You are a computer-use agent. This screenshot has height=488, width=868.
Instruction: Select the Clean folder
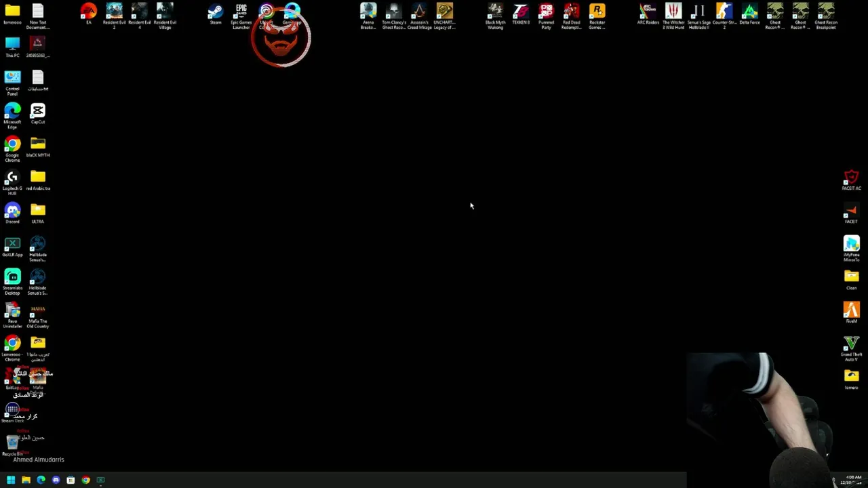(851, 279)
